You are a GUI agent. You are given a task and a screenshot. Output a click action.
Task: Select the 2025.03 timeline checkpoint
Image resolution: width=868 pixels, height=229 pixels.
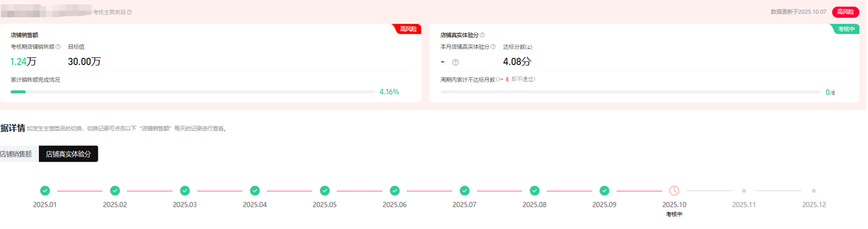pos(185,191)
